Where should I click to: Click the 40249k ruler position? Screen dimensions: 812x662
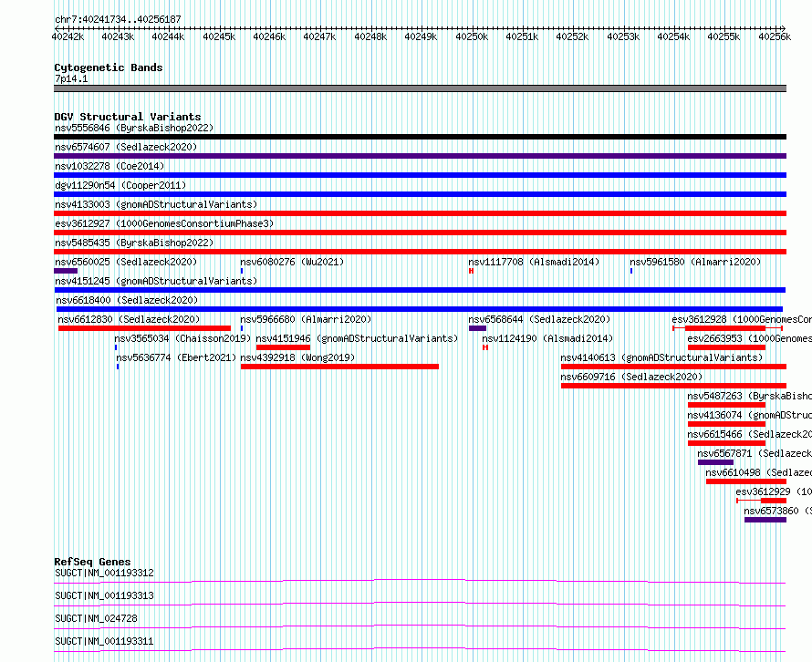(x=421, y=36)
